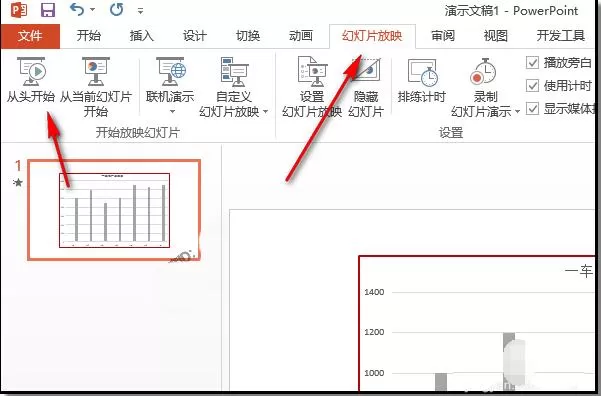Select the 幻灯片放映 tab

pos(372,36)
